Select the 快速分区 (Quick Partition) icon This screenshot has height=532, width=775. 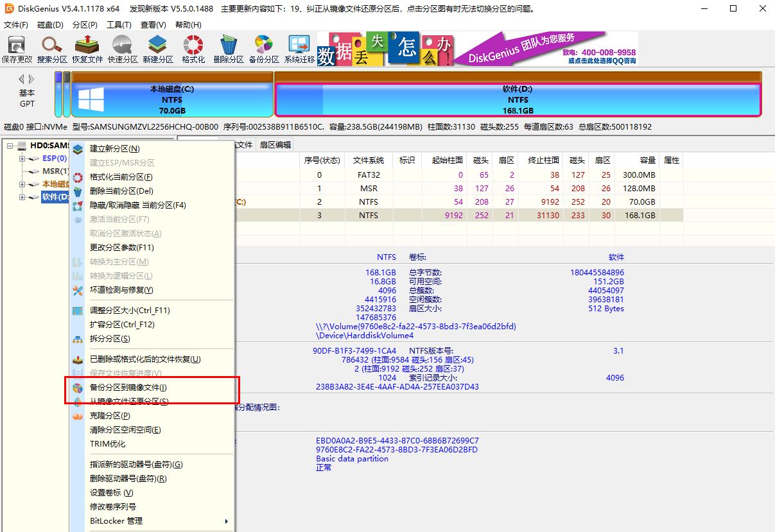123,49
